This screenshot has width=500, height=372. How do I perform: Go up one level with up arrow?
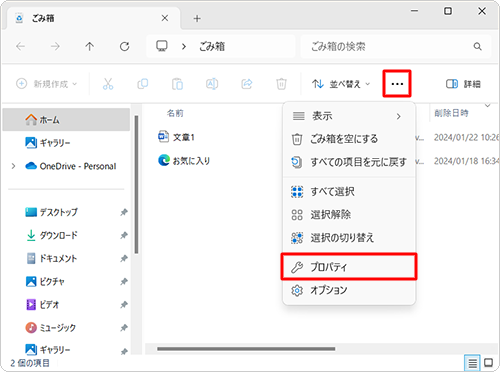89,46
